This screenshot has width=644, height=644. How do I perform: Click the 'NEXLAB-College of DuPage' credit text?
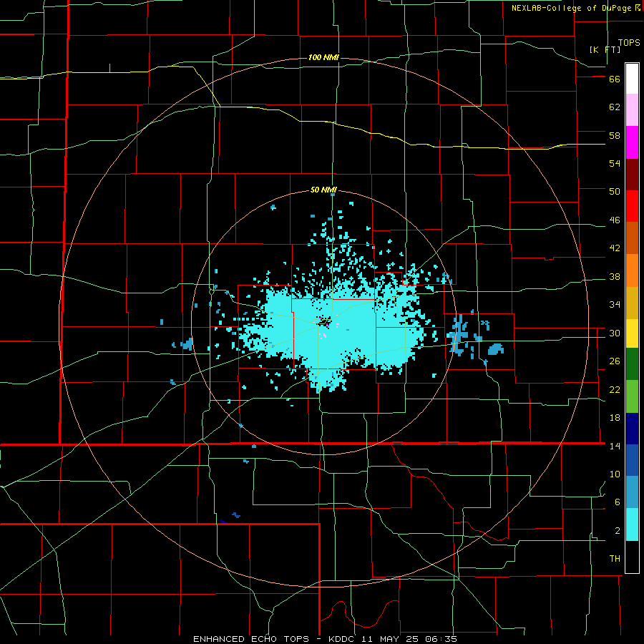[571, 8]
